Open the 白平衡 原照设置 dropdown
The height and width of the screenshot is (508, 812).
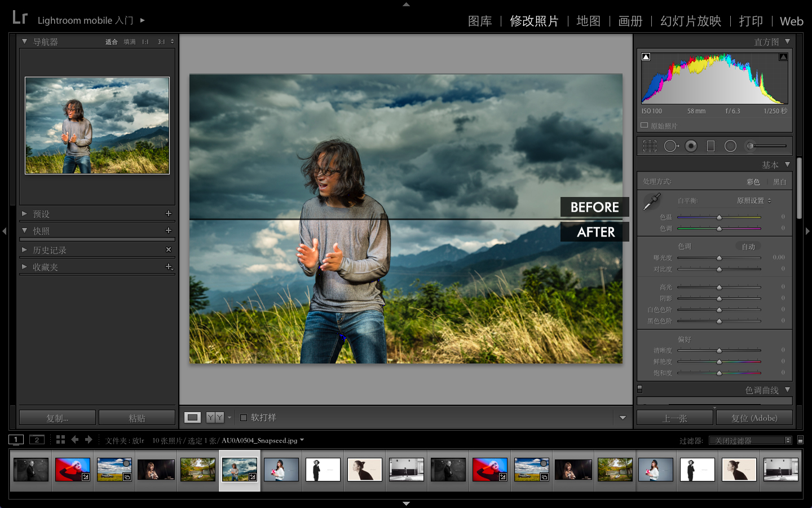[753, 200]
